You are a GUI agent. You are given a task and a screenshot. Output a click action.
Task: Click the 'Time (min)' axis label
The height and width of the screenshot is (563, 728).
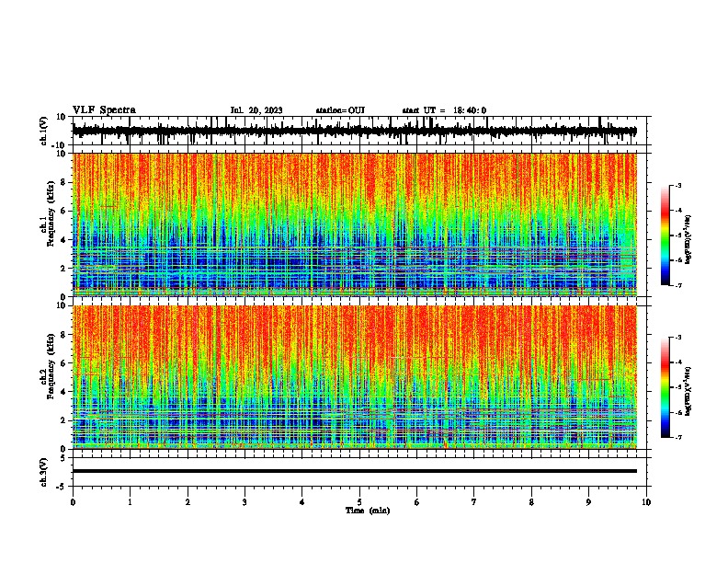(x=368, y=511)
